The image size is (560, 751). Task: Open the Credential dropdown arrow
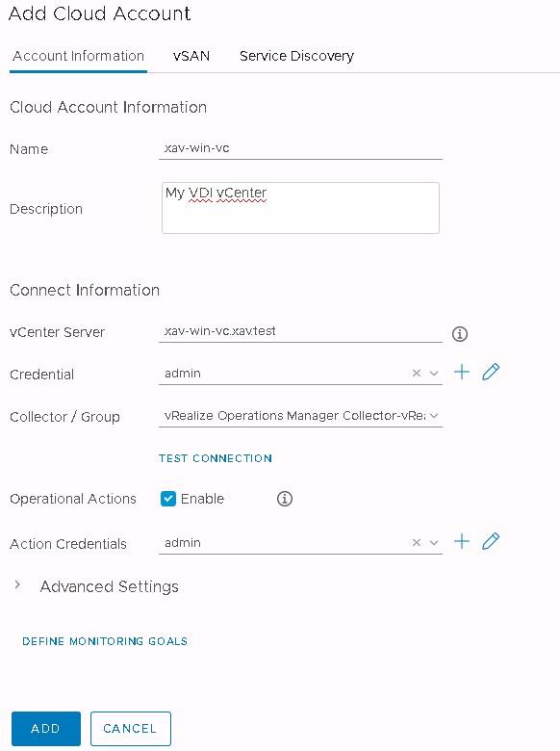click(434, 374)
